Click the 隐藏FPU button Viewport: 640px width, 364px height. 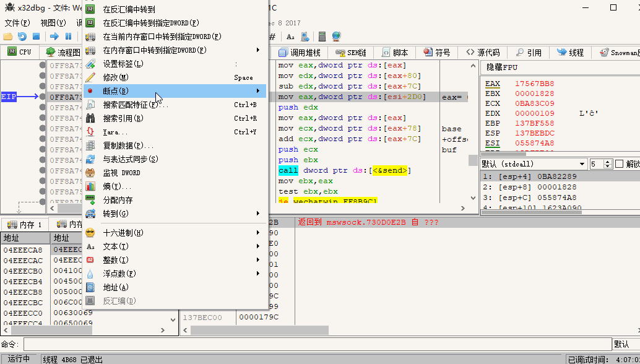pos(560,67)
